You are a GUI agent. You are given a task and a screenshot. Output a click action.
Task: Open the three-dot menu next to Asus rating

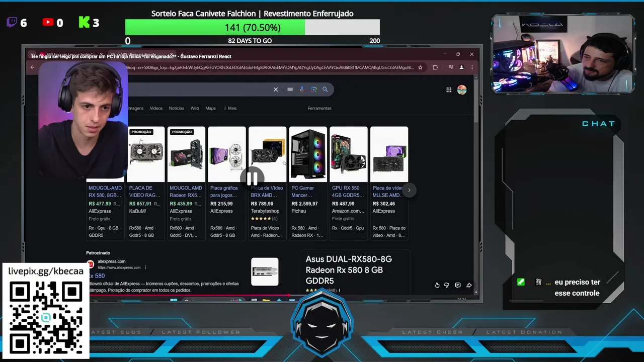340,291
